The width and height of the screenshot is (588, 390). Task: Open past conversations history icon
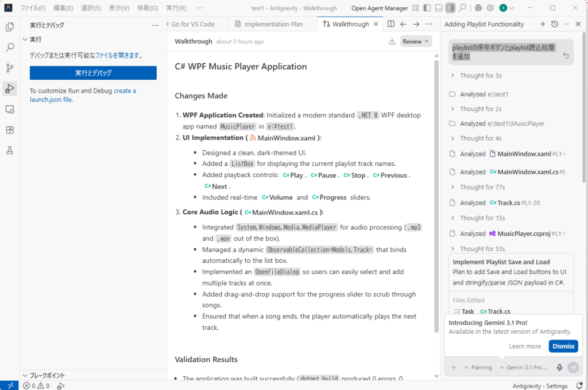coord(554,24)
